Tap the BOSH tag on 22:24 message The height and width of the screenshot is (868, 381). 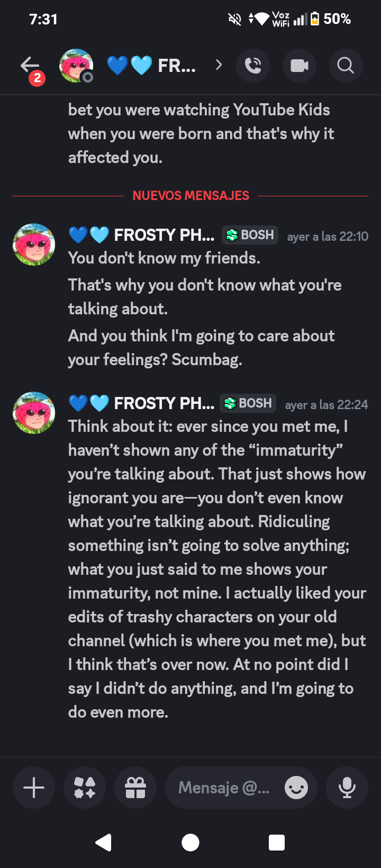click(x=248, y=403)
